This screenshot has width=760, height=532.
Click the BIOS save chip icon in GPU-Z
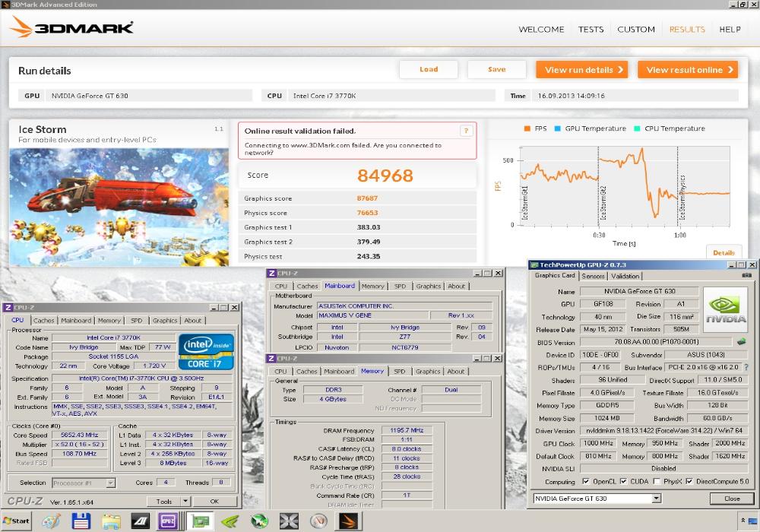coord(741,341)
